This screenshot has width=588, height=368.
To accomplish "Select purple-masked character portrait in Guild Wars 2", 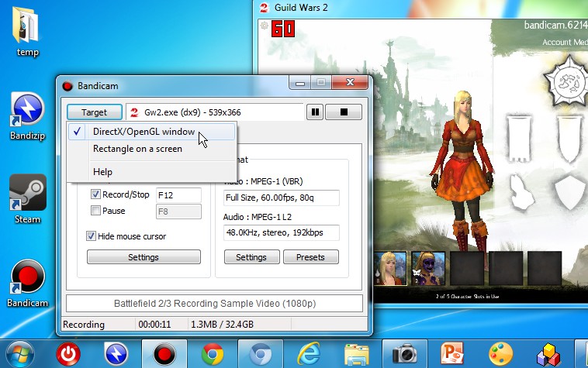I will [x=428, y=268].
